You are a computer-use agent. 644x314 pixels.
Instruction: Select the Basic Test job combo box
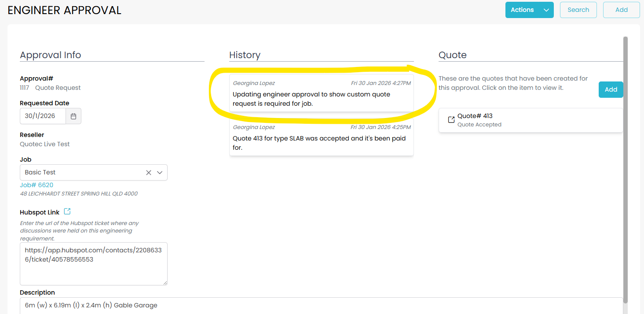tap(81, 173)
